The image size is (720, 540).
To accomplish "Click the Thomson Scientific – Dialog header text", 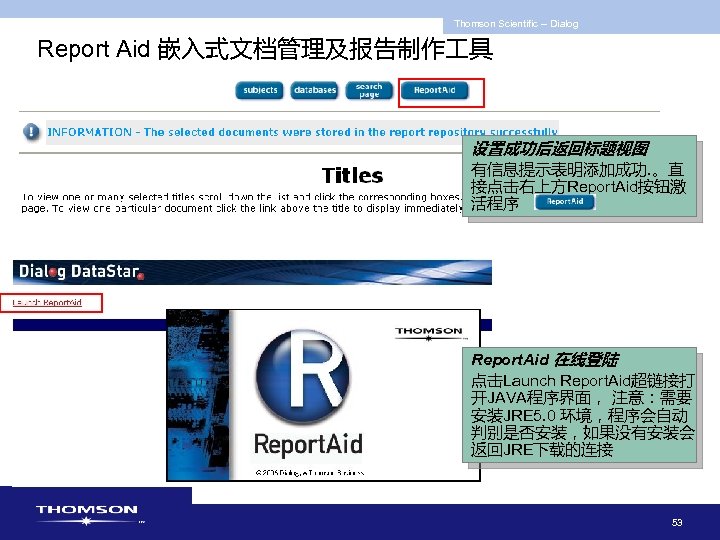I will pos(516,24).
